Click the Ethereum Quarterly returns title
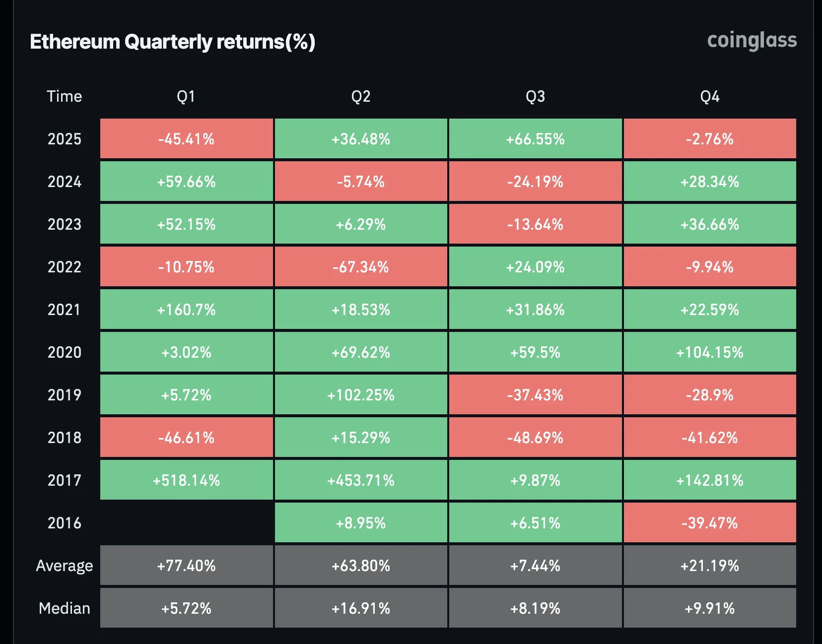 click(x=172, y=42)
